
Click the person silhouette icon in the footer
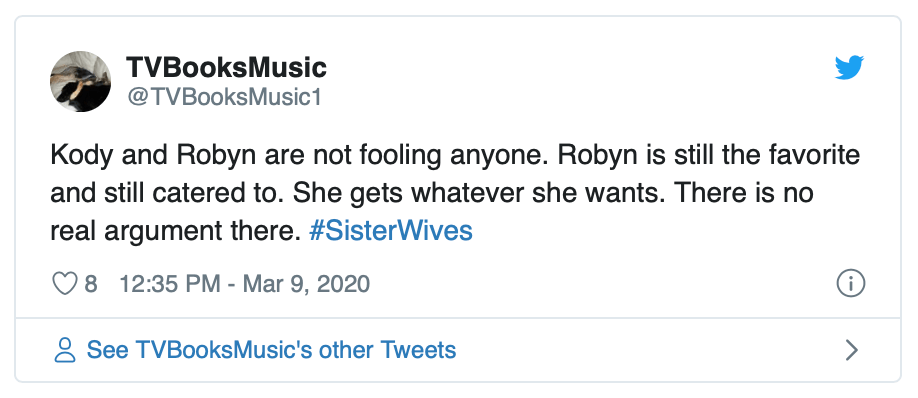(65, 350)
